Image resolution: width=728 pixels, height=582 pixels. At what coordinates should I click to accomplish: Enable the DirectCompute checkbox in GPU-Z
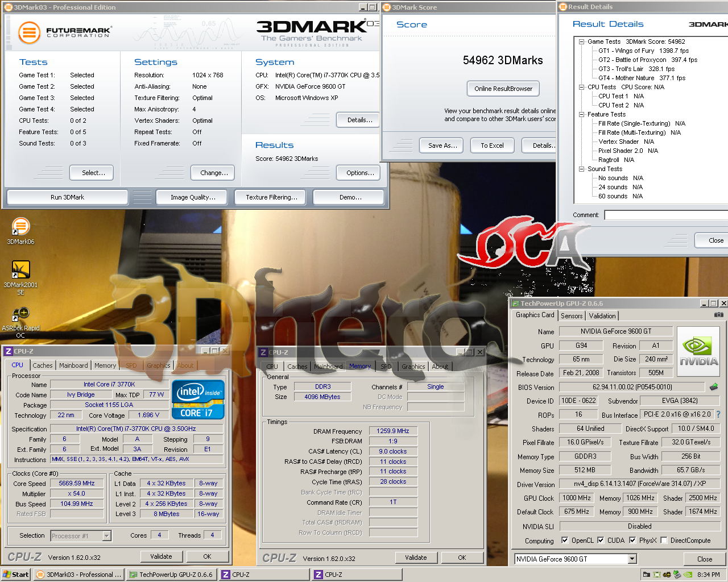point(664,541)
